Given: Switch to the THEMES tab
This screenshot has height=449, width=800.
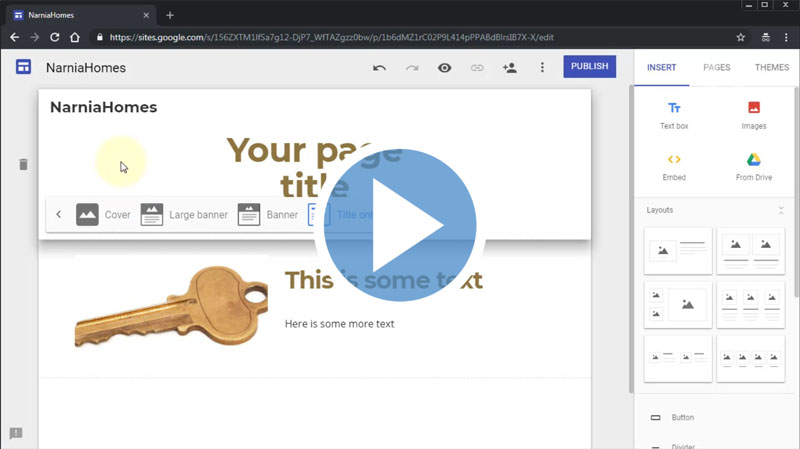Looking at the screenshot, I should (x=771, y=68).
